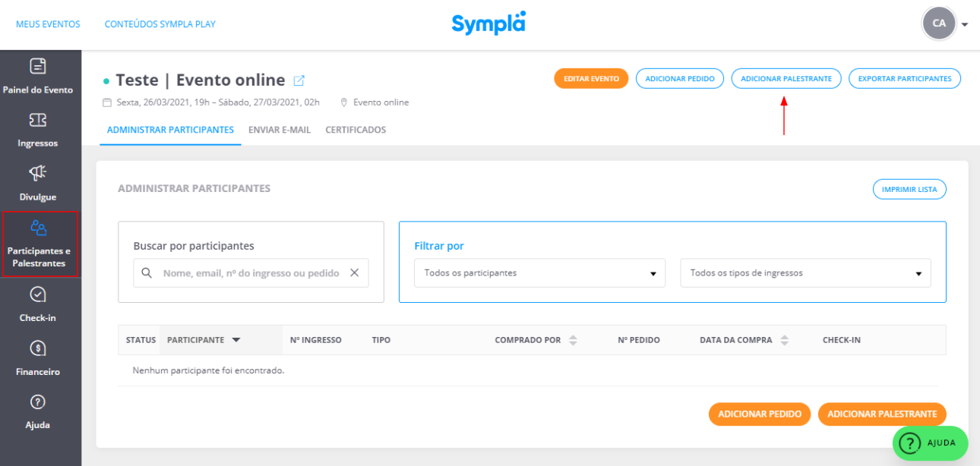Open the CA account avatar menu arrow
The image size is (980, 466).
pos(965,24)
